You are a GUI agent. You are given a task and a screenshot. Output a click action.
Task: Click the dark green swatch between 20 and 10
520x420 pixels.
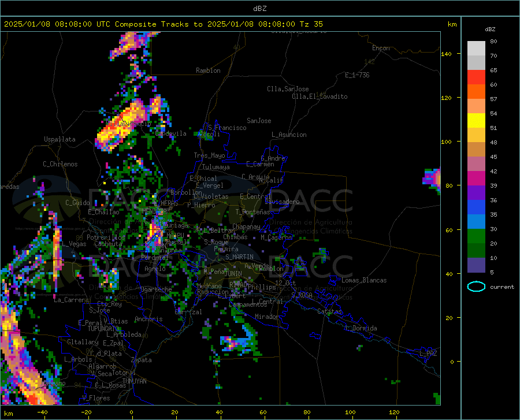point(476,251)
